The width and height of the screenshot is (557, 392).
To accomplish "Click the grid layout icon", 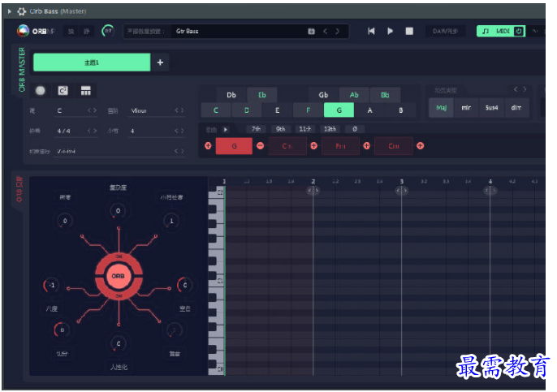I will (85, 91).
